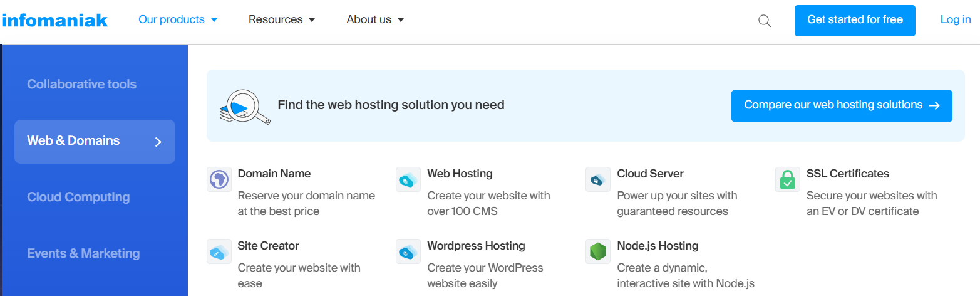Screen dimensions: 980x296
Task: Click 'Create your WordPress website easily' text
Action: 485,276
